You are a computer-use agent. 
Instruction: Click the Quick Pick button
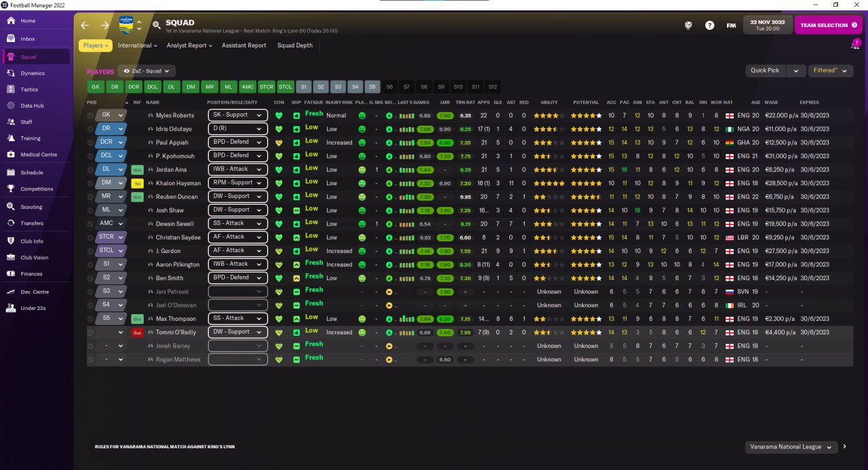[x=766, y=71]
